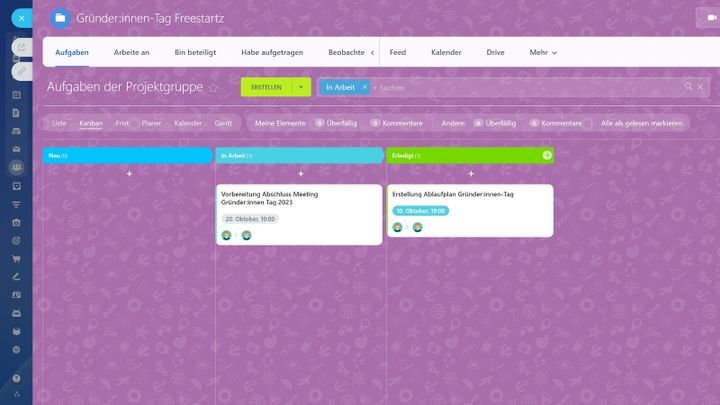Star the Aufgaben der Projektgruppe page
Image resolution: width=720 pixels, height=405 pixels.
(213, 88)
